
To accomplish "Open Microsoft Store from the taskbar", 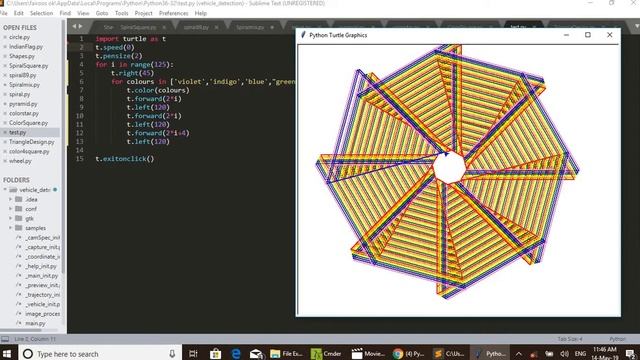I will tap(216, 353).
